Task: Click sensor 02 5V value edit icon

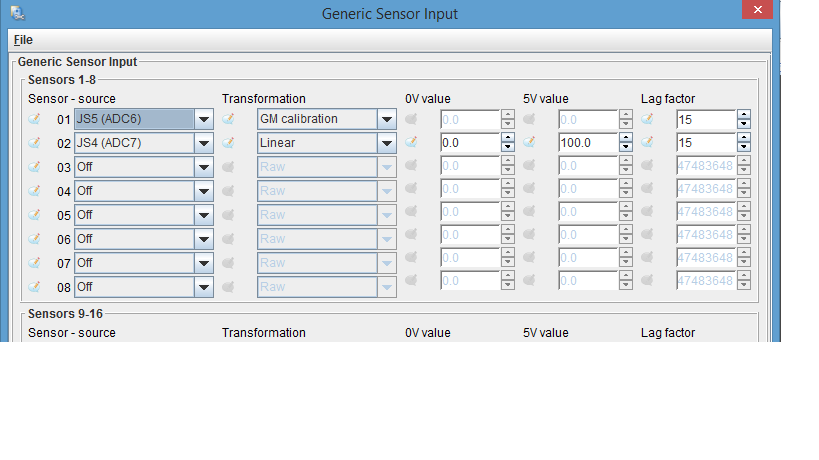Action: tap(529, 143)
